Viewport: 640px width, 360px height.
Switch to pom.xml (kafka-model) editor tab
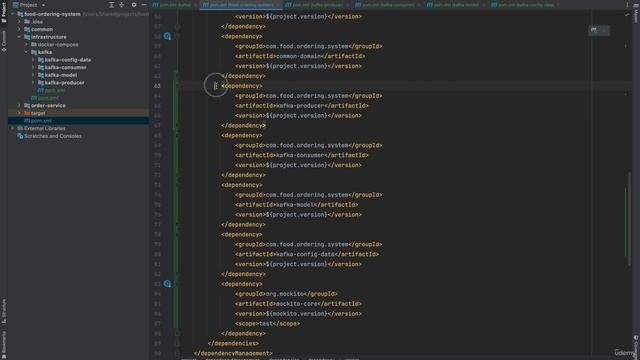coord(456,5)
